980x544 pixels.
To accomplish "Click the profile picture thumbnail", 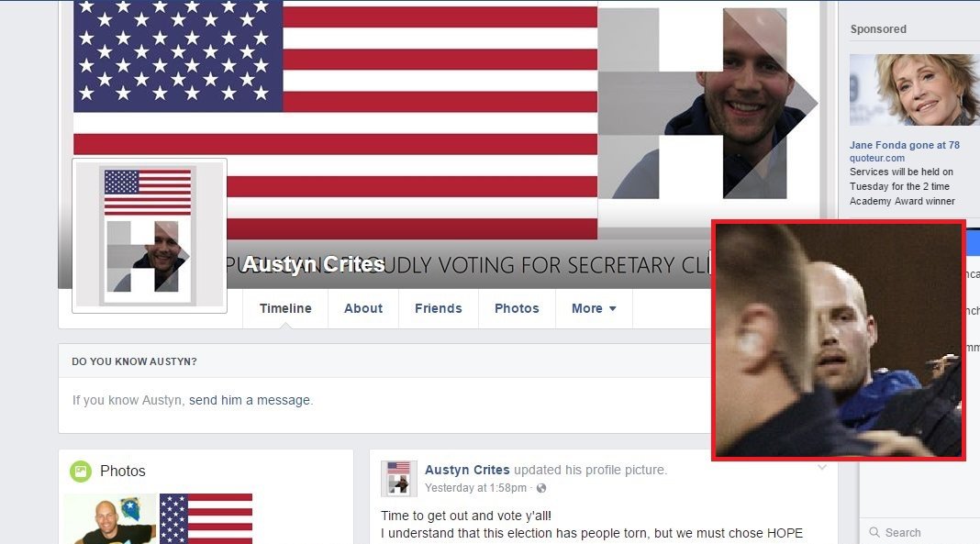I will pyautogui.click(x=150, y=236).
